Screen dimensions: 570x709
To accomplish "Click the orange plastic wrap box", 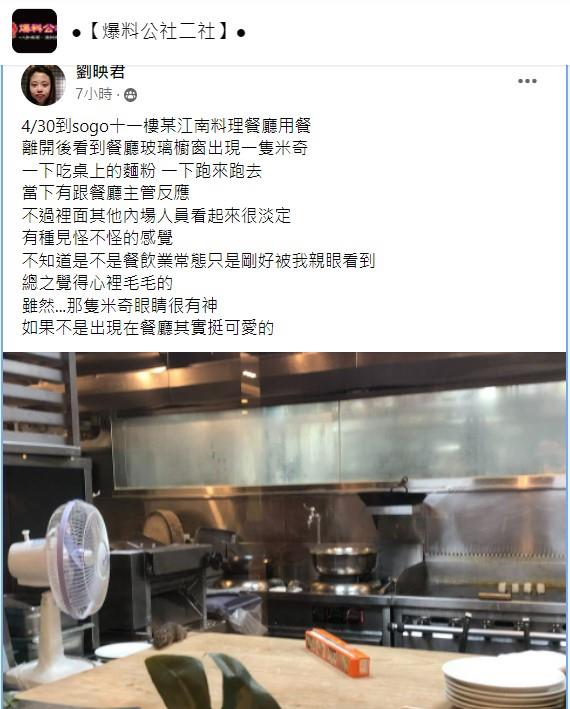I will click(x=338, y=652).
